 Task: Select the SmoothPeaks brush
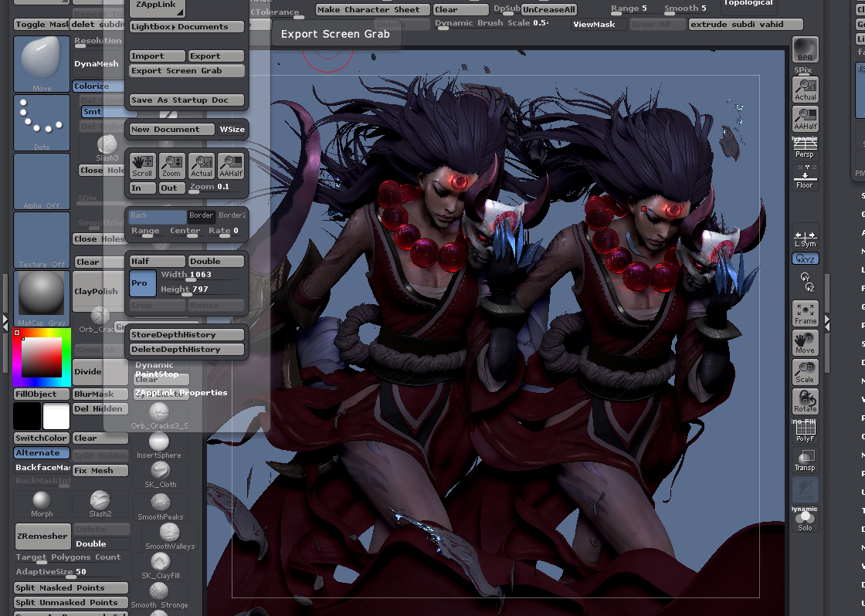coord(160,507)
